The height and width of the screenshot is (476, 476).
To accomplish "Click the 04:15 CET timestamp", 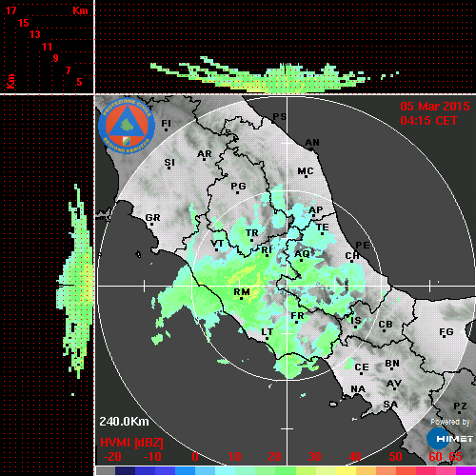I will [x=428, y=121].
